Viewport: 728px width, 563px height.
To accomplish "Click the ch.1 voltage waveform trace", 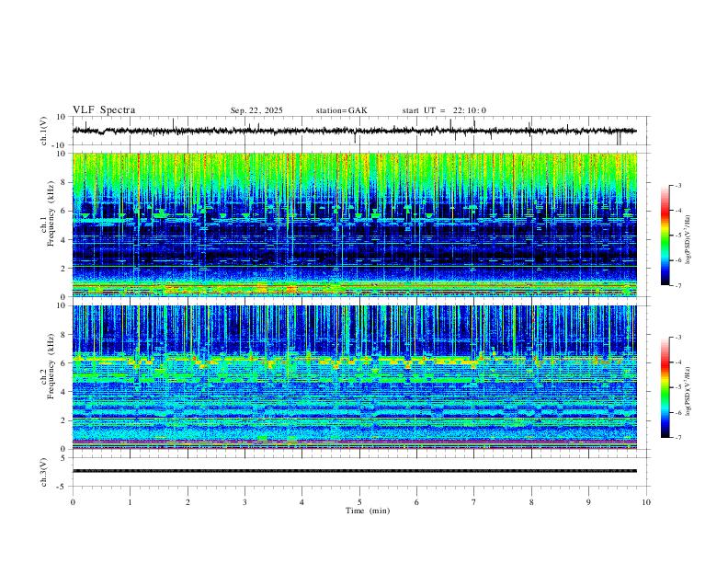I will click(354, 131).
